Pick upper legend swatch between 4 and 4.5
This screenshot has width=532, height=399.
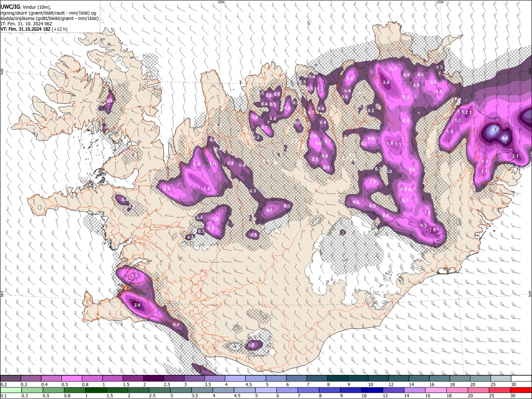click(235, 379)
